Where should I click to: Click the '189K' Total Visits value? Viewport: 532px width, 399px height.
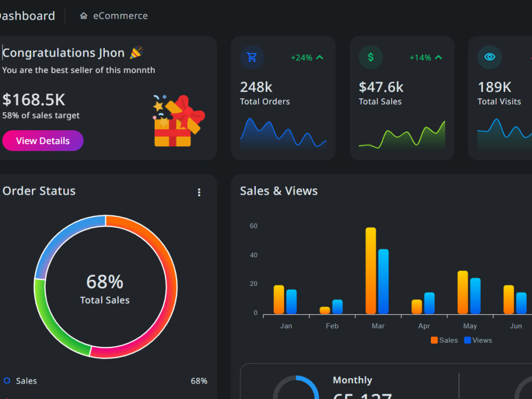pyautogui.click(x=494, y=87)
